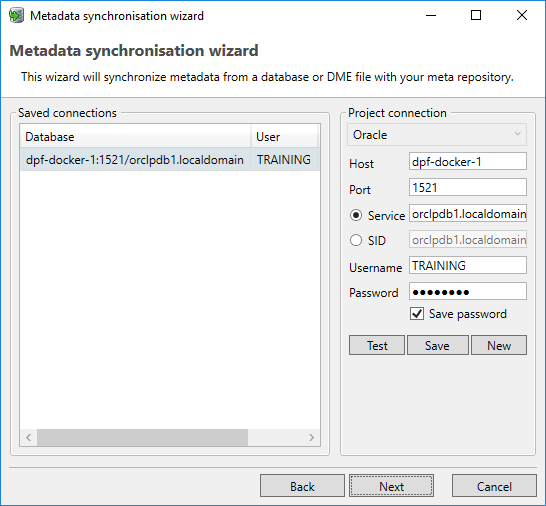The height and width of the screenshot is (506, 546).
Task: Click the left arrow of the horizontal scrollbar
Action: pyautogui.click(x=29, y=437)
